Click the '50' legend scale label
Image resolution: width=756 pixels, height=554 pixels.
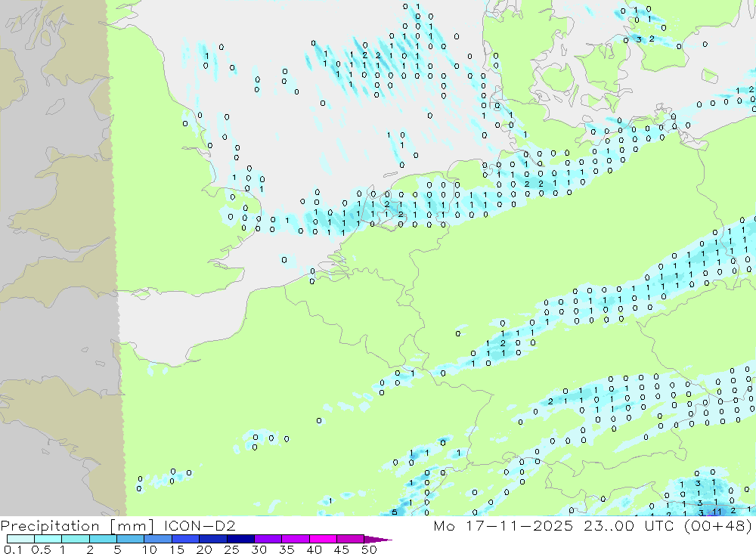click(x=369, y=549)
